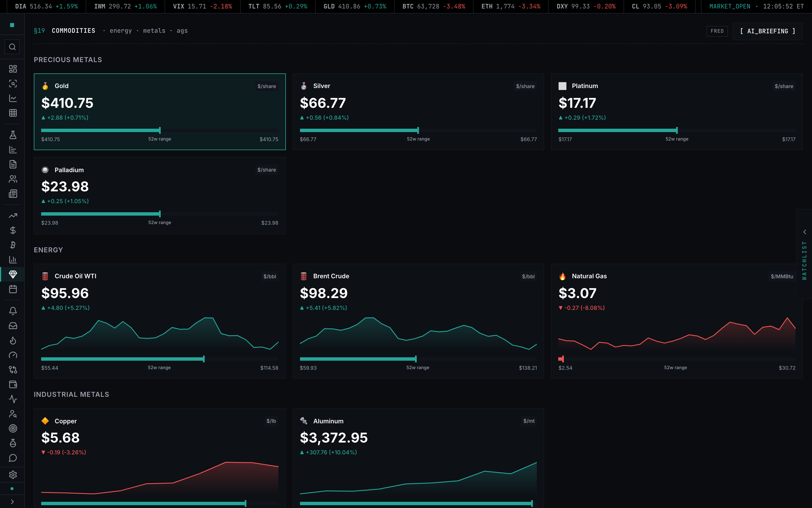Screen dimensions: 812x508
Task: Click the Gold 52w range bar
Action: tap(160, 130)
